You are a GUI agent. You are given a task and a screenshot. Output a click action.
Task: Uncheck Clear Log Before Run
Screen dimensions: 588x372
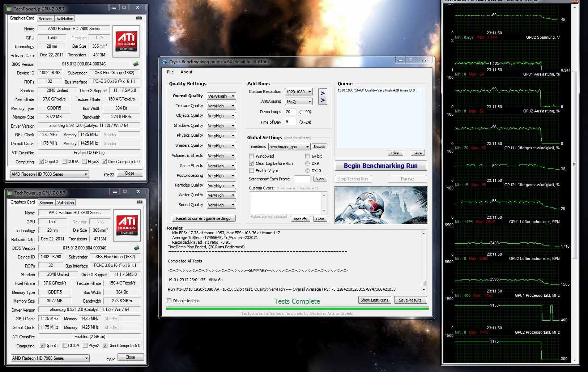click(x=251, y=163)
